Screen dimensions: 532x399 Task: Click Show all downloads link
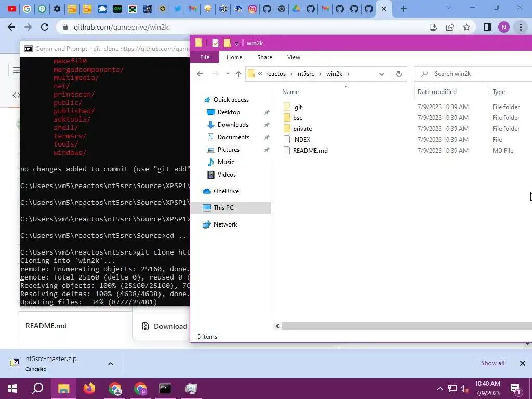coord(493,363)
